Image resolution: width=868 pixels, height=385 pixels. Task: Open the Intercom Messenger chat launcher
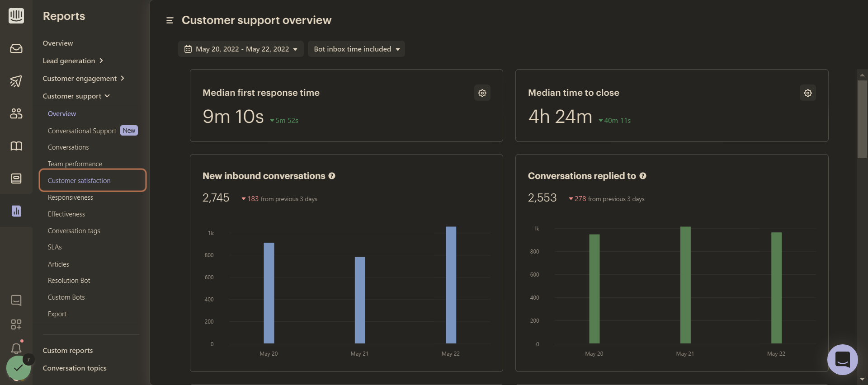coord(843,360)
